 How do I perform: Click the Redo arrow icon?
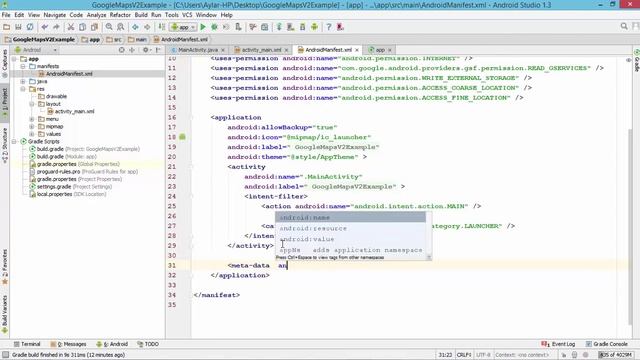56,27
